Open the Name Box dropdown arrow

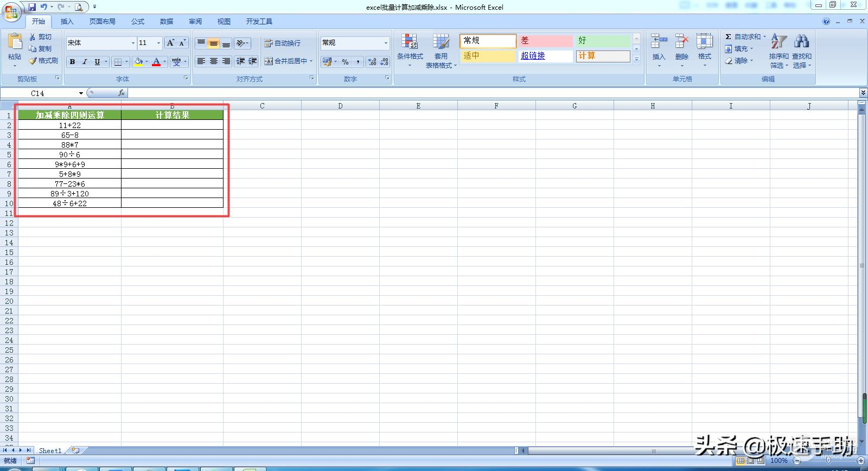pos(81,93)
